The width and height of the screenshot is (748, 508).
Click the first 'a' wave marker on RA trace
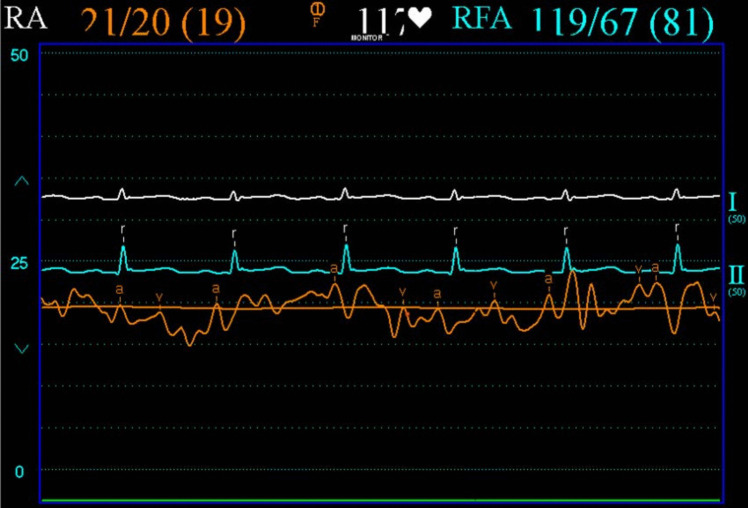(x=119, y=290)
